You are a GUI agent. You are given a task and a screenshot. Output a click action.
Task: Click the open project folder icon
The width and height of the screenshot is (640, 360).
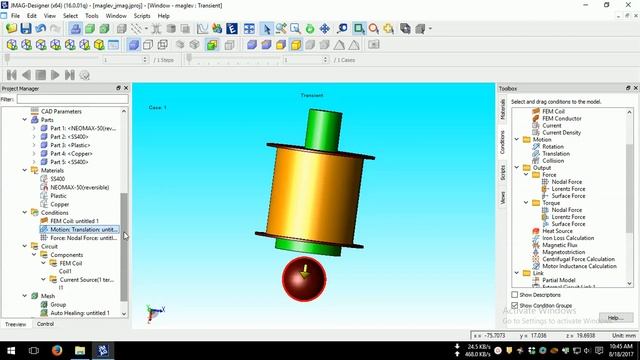tap(11, 29)
